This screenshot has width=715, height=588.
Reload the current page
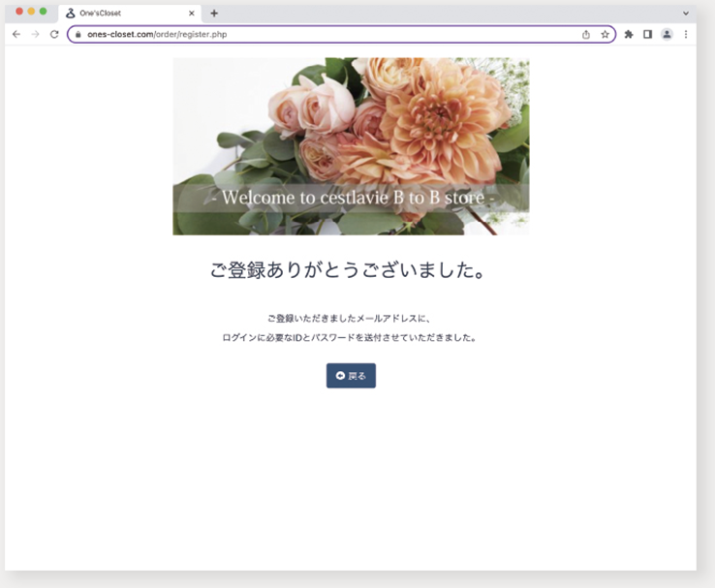54,34
